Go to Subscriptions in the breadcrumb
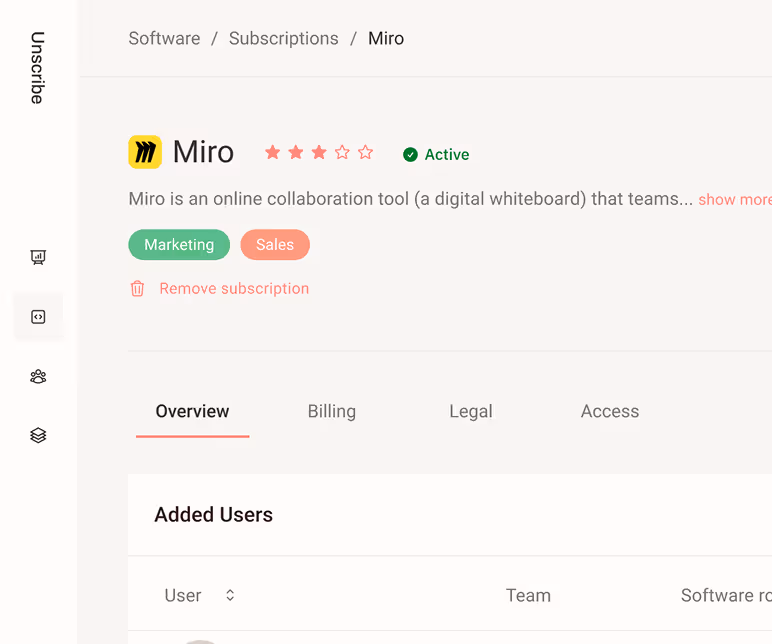The height and width of the screenshot is (644, 772). 284,38
